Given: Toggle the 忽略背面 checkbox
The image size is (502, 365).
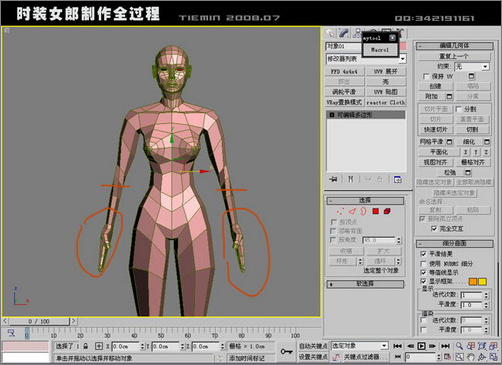Looking at the screenshot, I should tap(333, 231).
